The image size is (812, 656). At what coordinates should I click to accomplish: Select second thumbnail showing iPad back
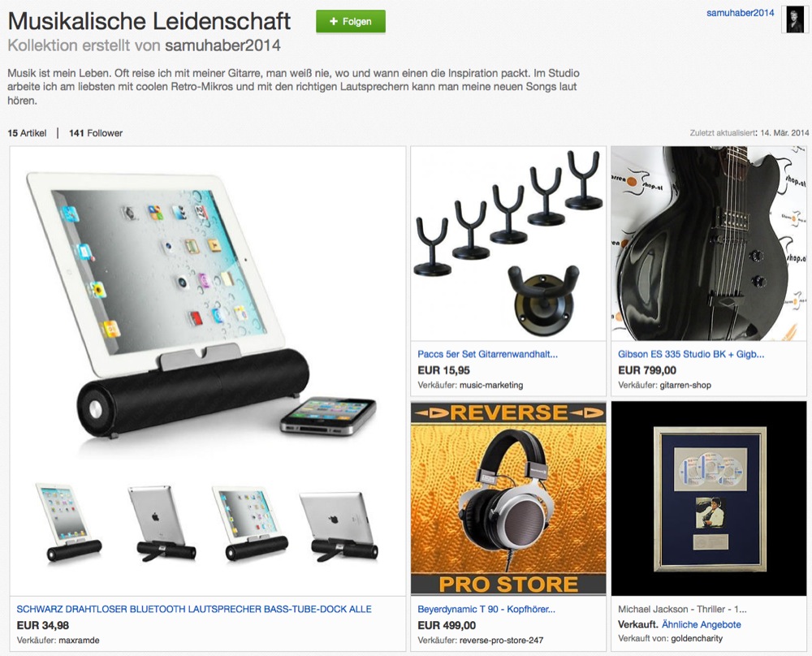coord(162,524)
